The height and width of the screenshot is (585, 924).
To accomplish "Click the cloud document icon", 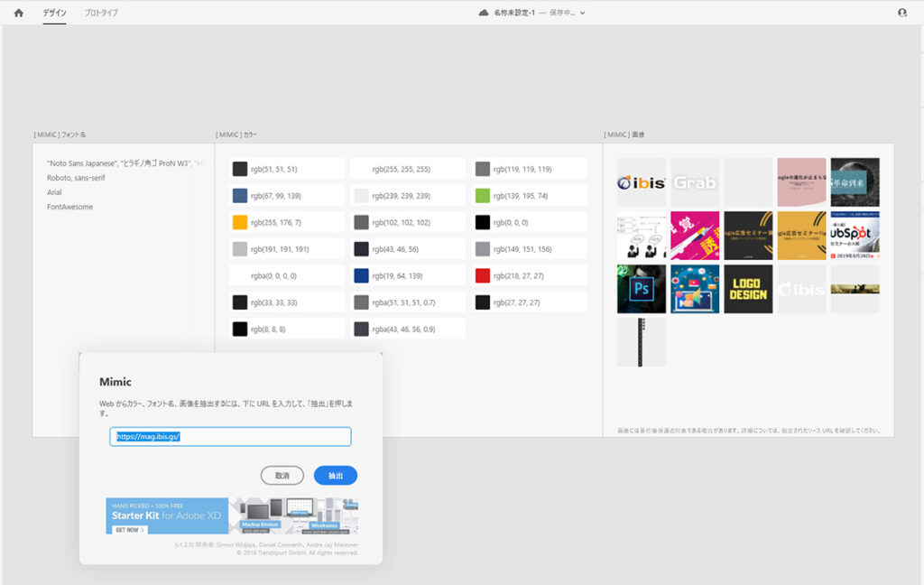I will 484,13.
